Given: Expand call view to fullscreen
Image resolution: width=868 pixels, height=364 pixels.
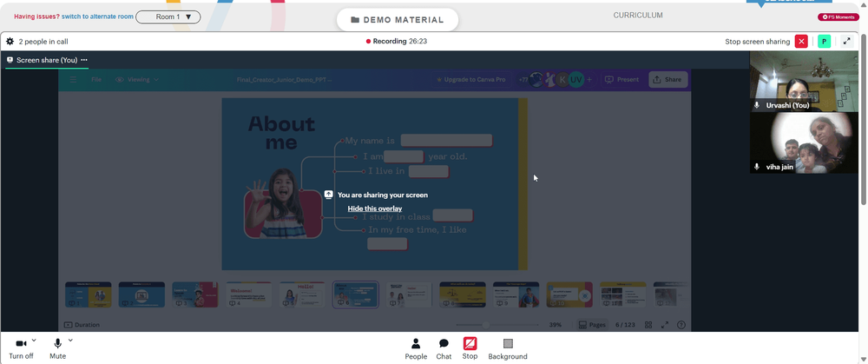Looking at the screenshot, I should click(x=846, y=42).
